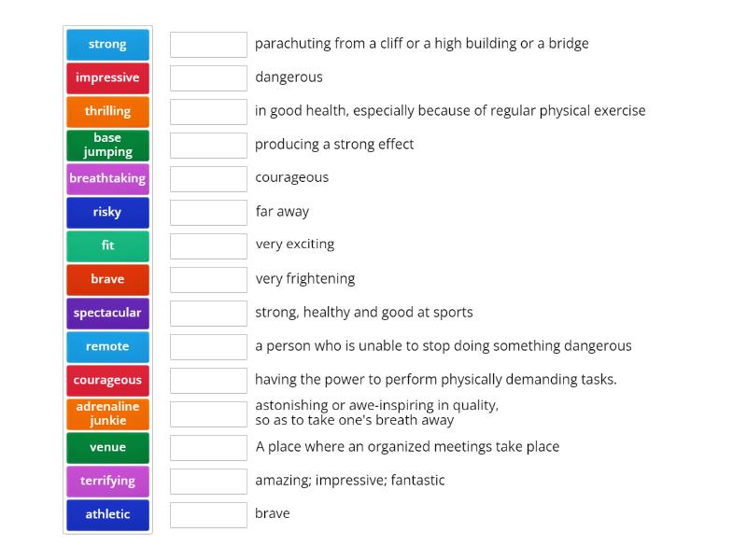Click the red 'brave' word tile
The image size is (747, 560).
pos(107,279)
